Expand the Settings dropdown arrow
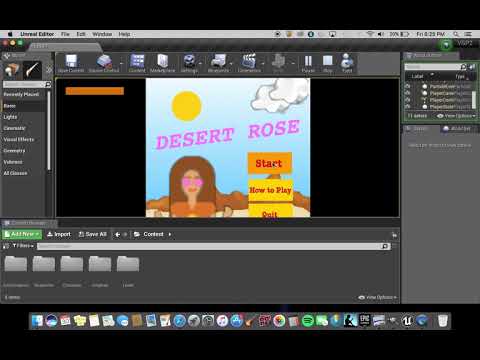The height and width of the screenshot is (360, 480). (200, 63)
